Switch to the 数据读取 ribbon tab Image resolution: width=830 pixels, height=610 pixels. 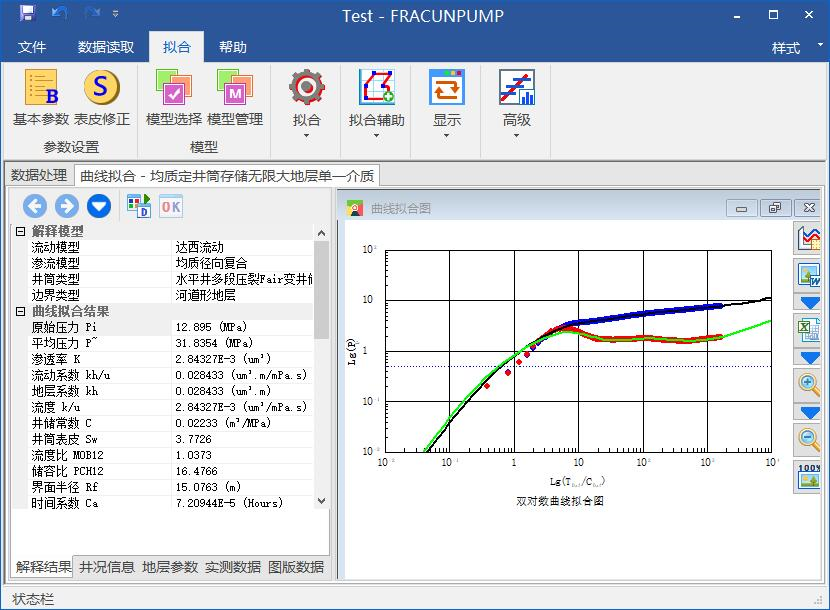[106, 47]
